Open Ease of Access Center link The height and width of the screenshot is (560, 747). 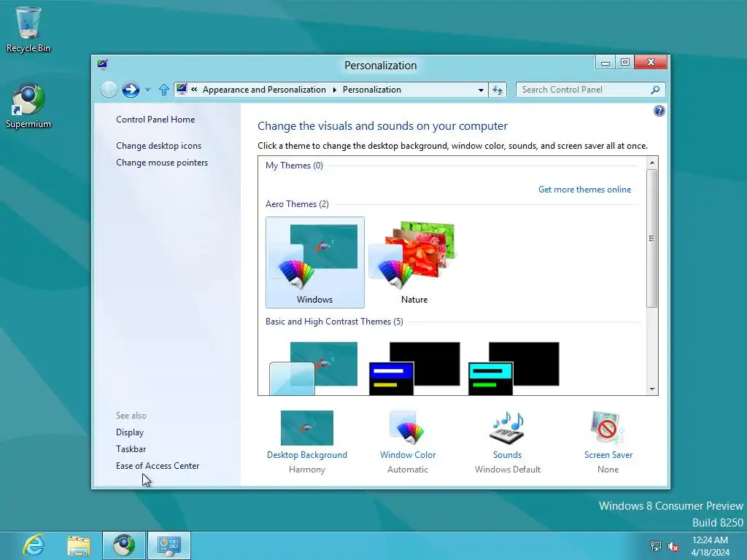click(158, 466)
